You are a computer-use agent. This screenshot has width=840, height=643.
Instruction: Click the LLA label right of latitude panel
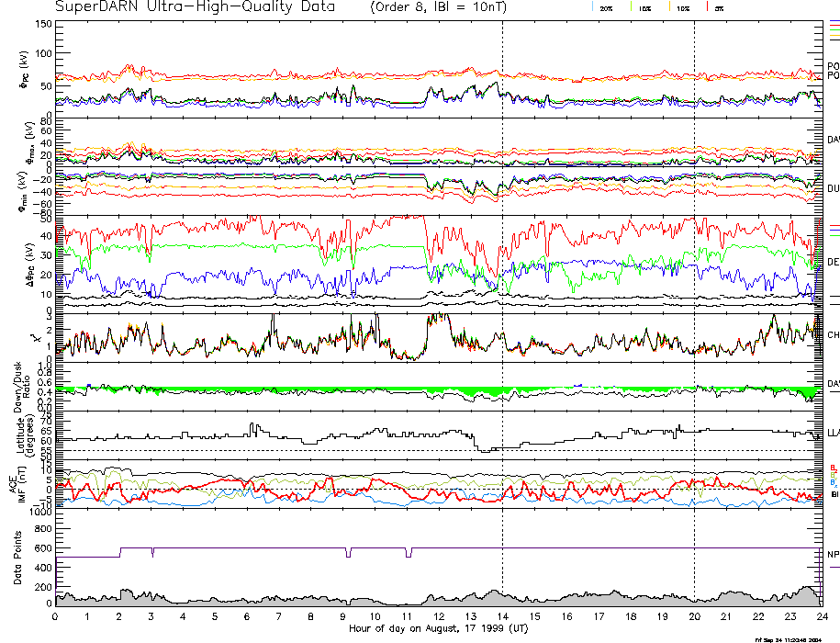833,433
